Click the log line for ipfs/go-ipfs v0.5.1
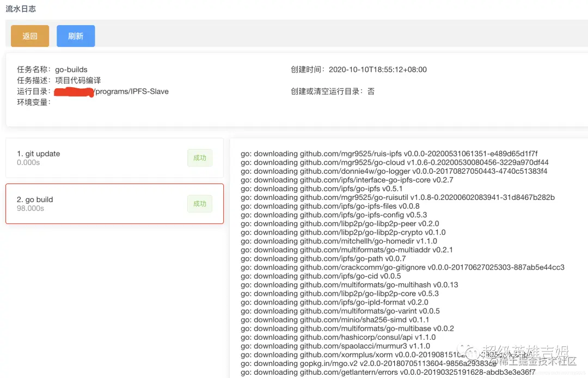 pyautogui.click(x=322, y=188)
